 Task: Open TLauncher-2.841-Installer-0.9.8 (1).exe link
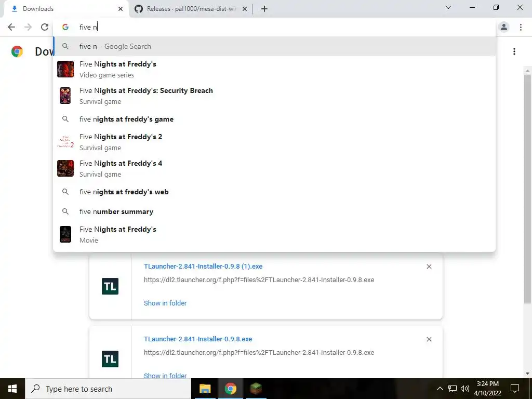pyautogui.click(x=203, y=267)
